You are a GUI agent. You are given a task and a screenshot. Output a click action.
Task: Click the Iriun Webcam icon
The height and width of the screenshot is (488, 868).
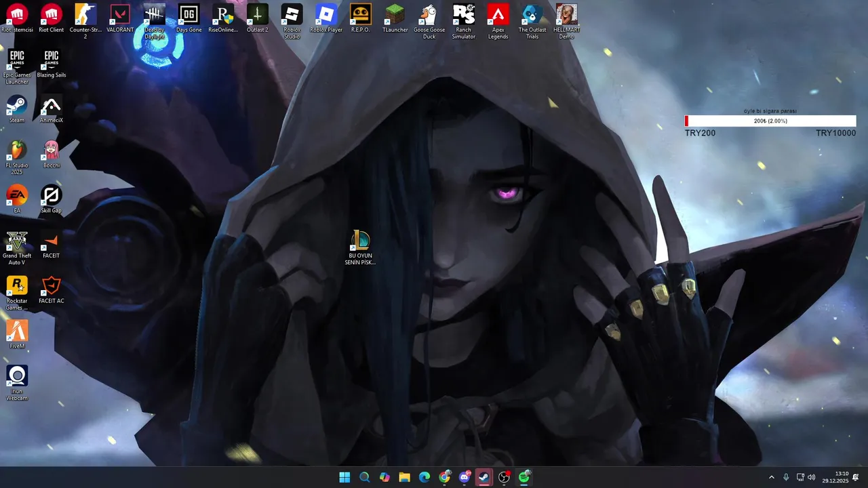[17, 383]
